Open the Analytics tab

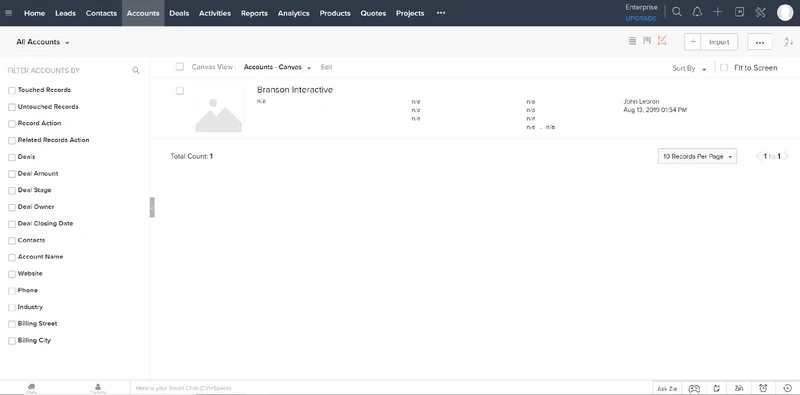pos(293,13)
